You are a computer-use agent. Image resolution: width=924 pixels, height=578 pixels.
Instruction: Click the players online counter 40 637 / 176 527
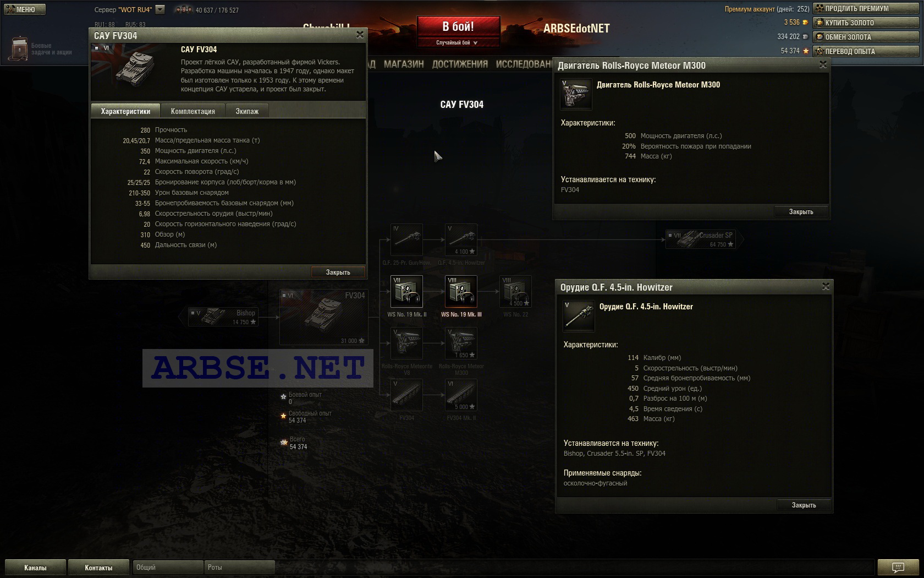pyautogui.click(x=217, y=10)
